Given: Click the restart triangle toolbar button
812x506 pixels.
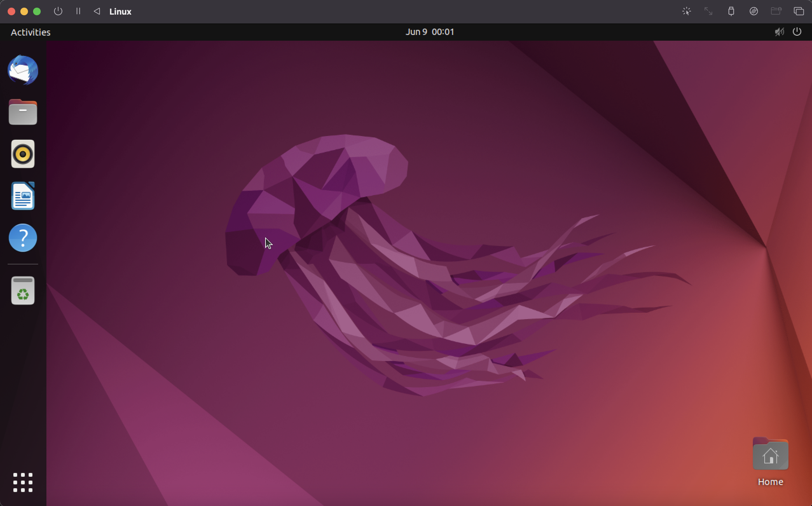Looking at the screenshot, I should point(97,11).
